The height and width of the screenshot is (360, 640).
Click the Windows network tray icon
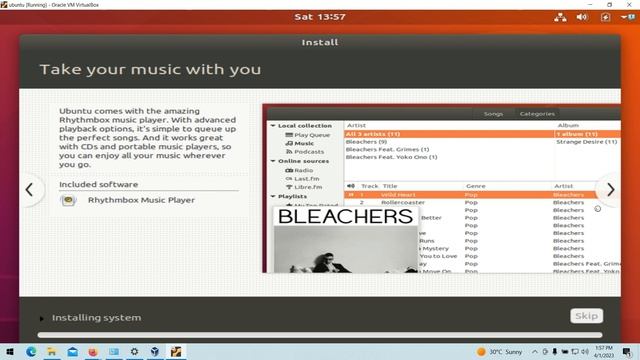tap(575, 351)
